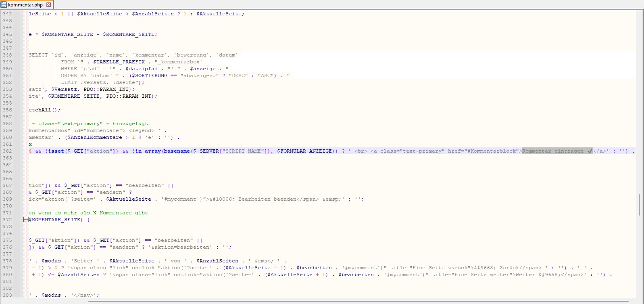Click line number 362 in the margin
This screenshot has width=644, height=304.
coord(7,151)
